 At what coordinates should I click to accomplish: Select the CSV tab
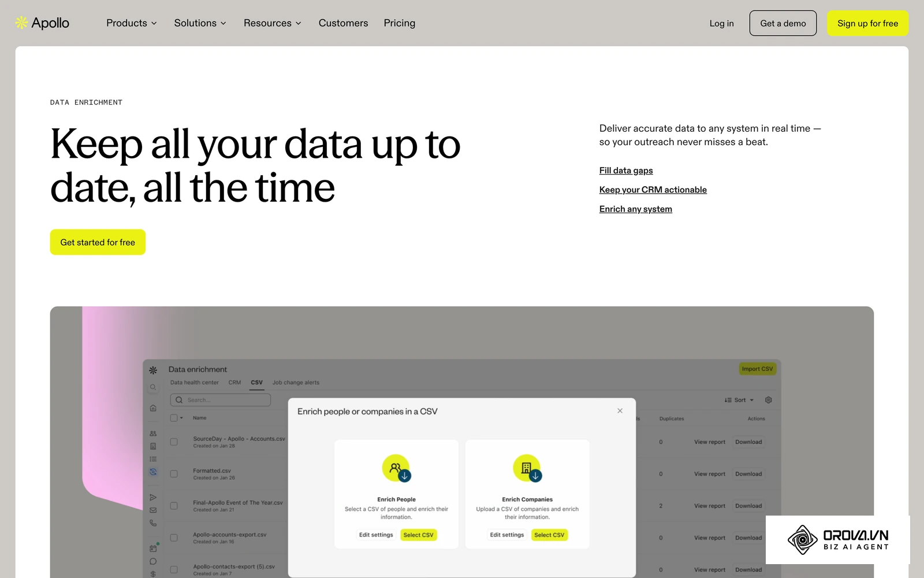click(257, 383)
